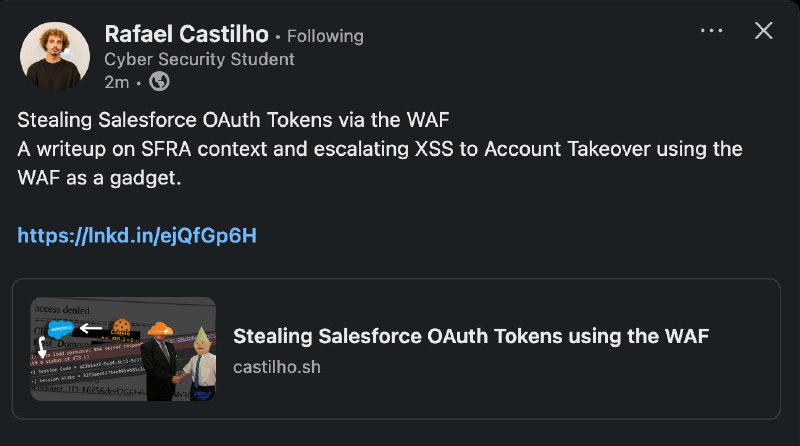Click the "Cyber Security Student" headline
This screenshot has height=446, width=800.
(x=199, y=59)
